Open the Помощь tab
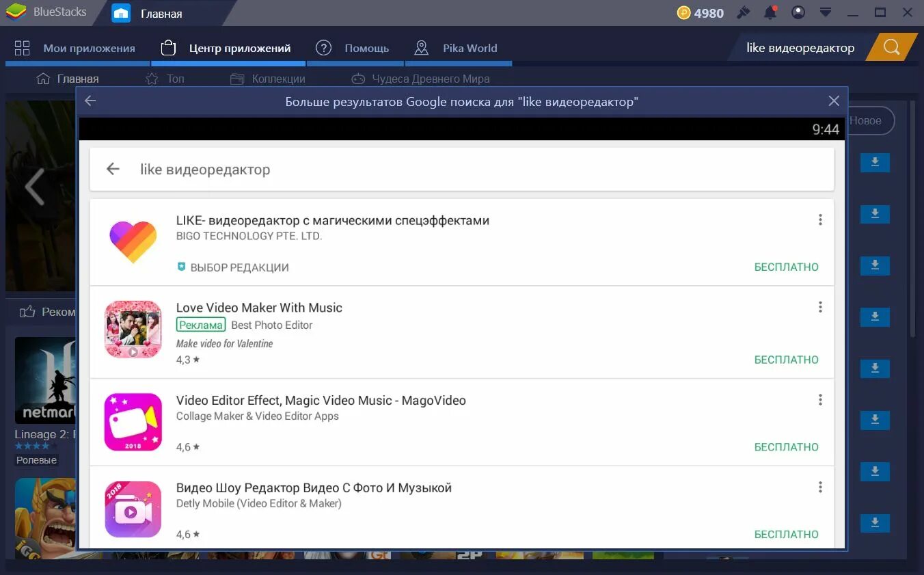Image resolution: width=924 pixels, height=575 pixels. (353, 48)
